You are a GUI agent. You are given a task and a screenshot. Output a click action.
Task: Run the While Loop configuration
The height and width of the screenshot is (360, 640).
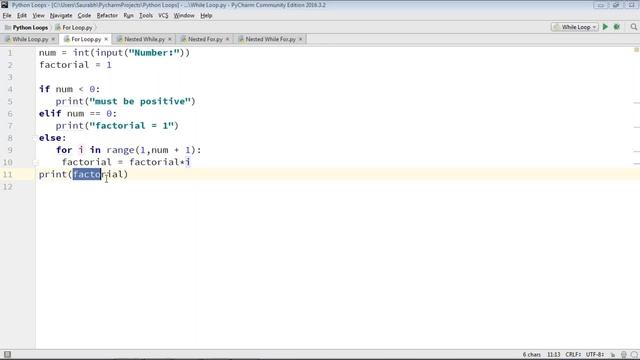605,27
